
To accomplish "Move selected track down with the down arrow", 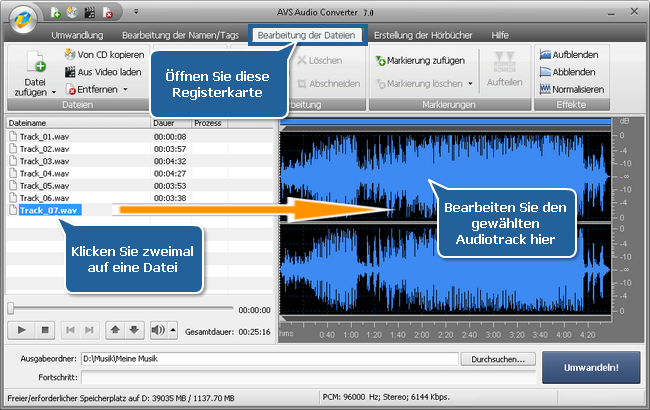I will (x=135, y=329).
